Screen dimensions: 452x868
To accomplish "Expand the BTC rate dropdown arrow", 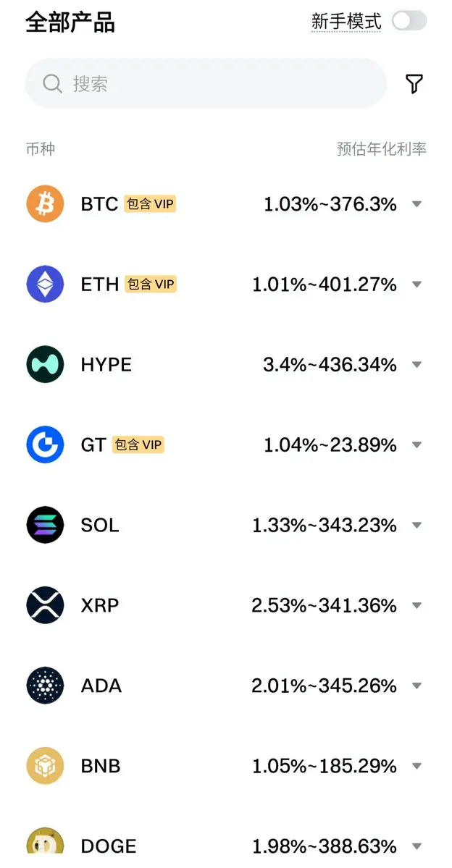I will 417,204.
